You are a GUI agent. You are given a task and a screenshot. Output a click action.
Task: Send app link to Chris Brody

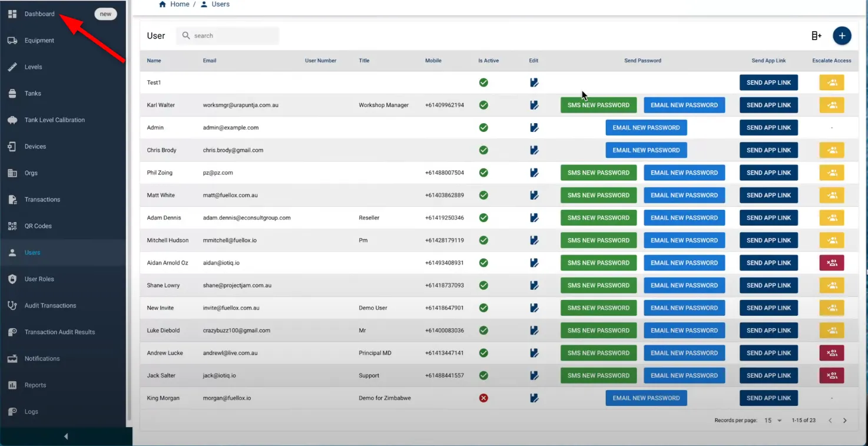[768, 150]
